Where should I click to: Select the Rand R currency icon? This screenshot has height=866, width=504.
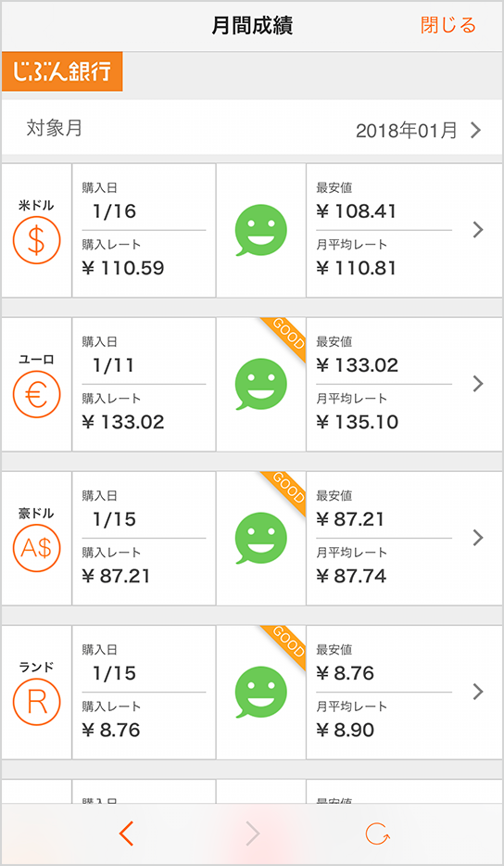pos(36,702)
